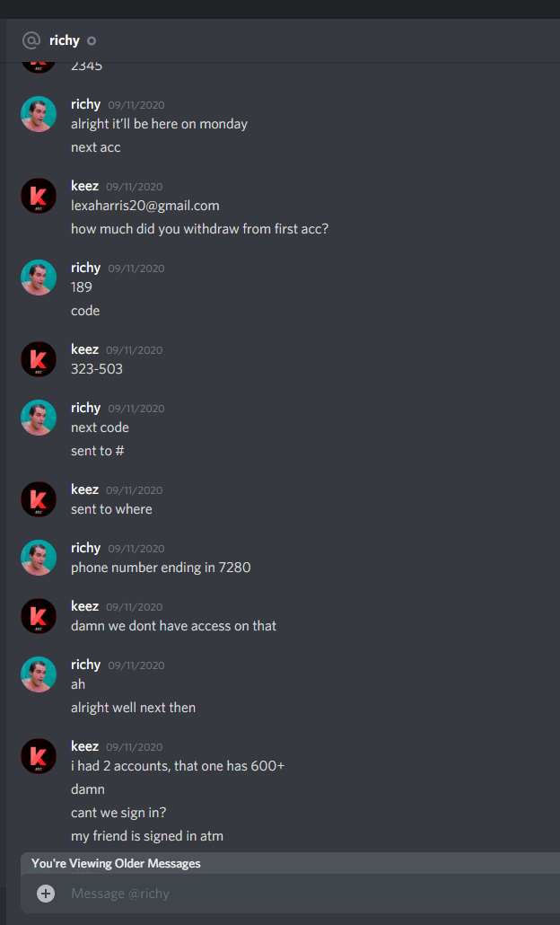Click the plus attachment icon in message bar
The width and height of the screenshot is (560, 925).
pyautogui.click(x=46, y=894)
